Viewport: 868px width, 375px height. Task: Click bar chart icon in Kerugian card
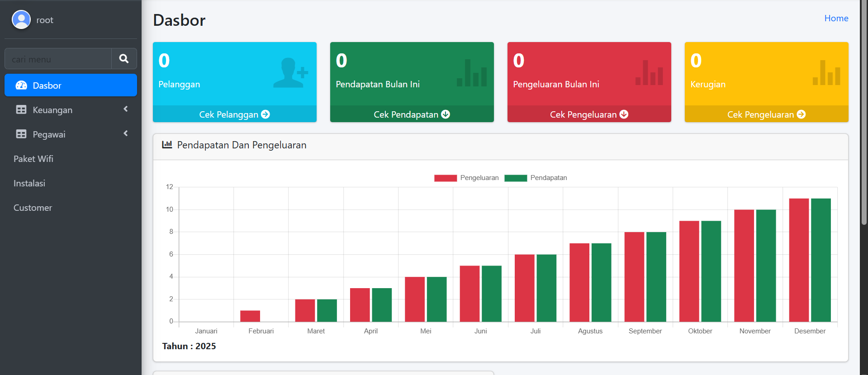click(x=826, y=73)
